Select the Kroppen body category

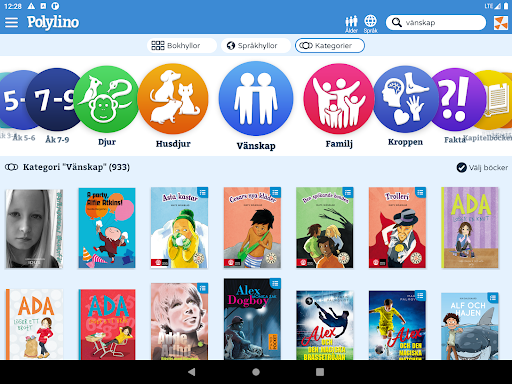tap(405, 99)
